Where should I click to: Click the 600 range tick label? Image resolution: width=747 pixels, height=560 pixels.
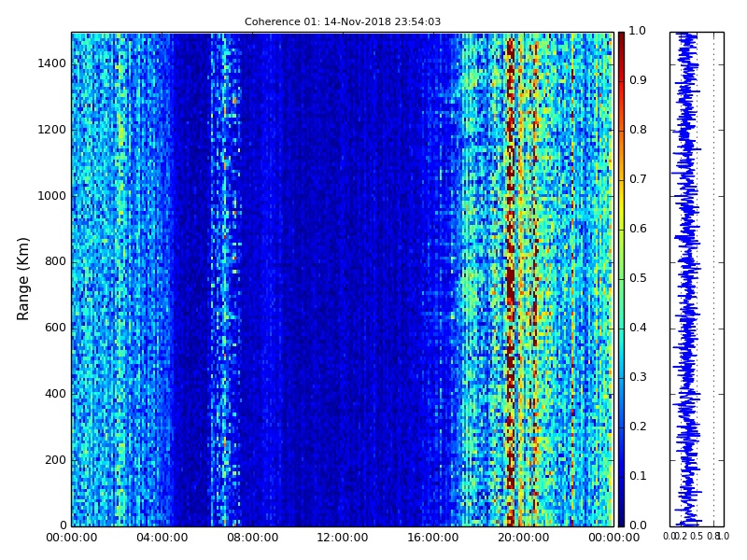pos(55,328)
